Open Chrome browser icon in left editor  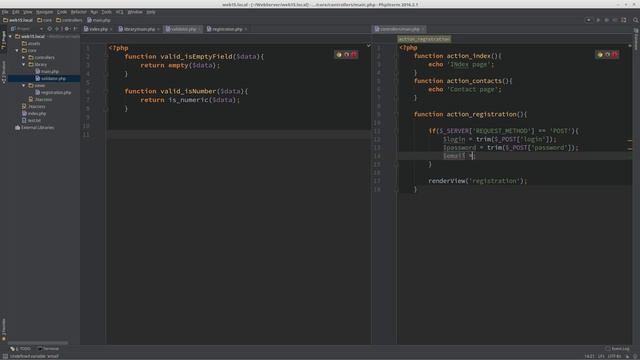339,54
